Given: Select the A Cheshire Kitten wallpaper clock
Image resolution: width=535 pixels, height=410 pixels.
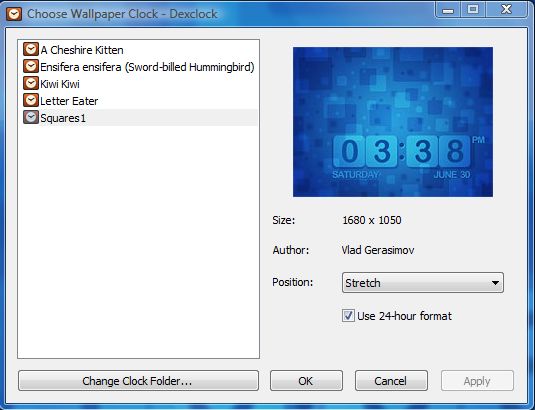Looking at the screenshot, I should tap(82, 50).
